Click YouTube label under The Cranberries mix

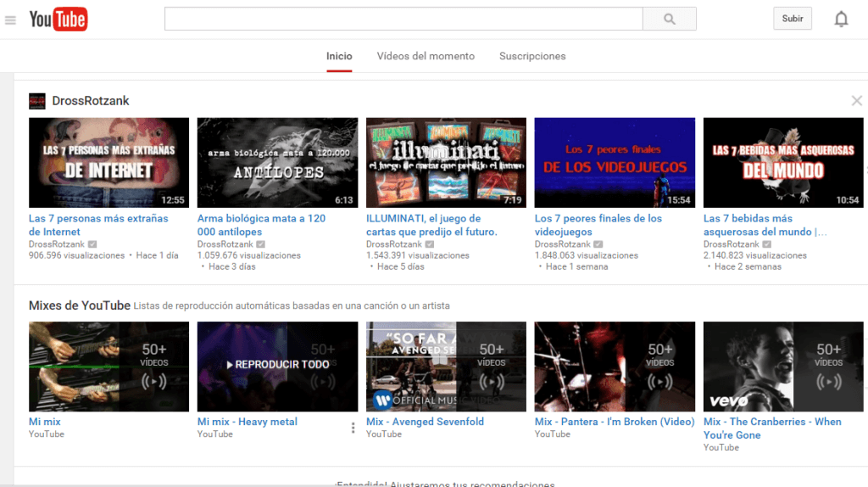click(721, 448)
